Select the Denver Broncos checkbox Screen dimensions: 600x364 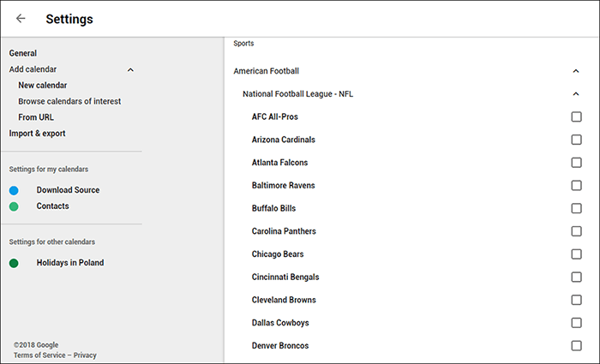[x=576, y=346]
